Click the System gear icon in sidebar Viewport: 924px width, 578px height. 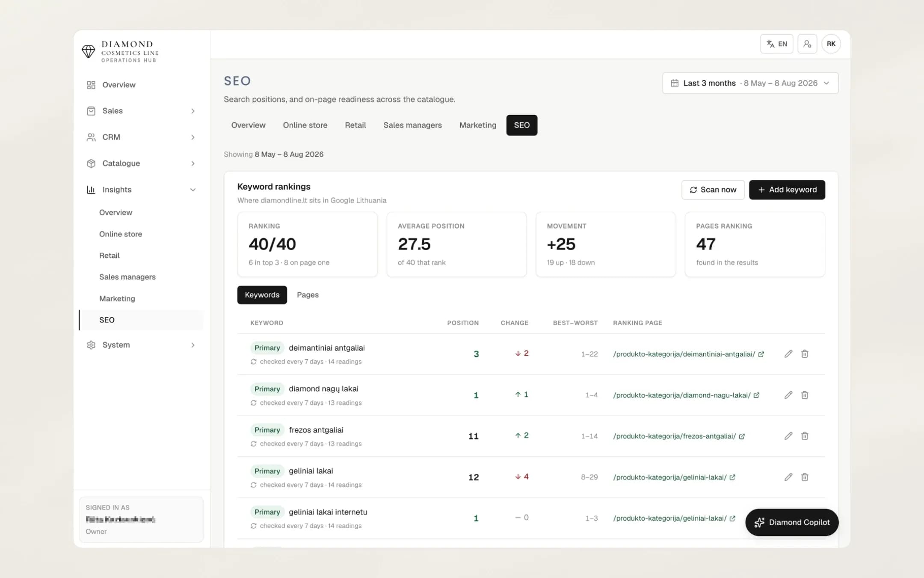91,345
